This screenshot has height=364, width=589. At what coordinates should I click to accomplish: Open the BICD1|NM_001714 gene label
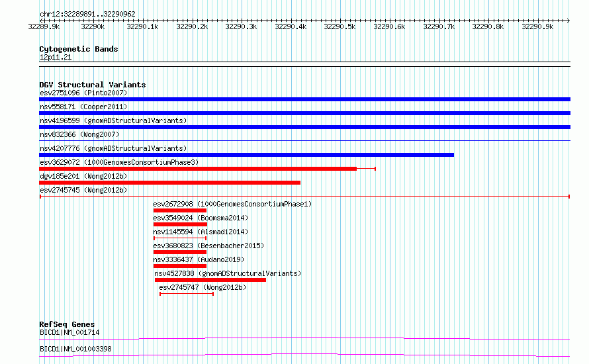(69, 332)
